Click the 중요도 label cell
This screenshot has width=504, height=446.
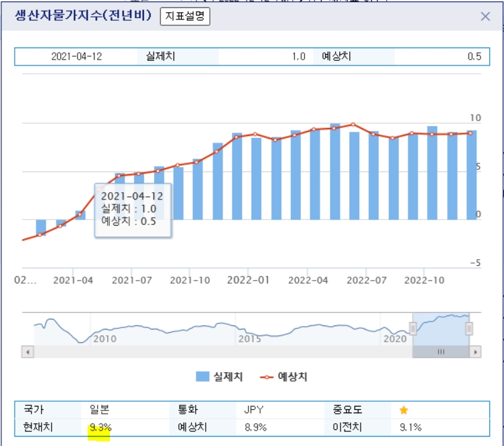click(358, 410)
